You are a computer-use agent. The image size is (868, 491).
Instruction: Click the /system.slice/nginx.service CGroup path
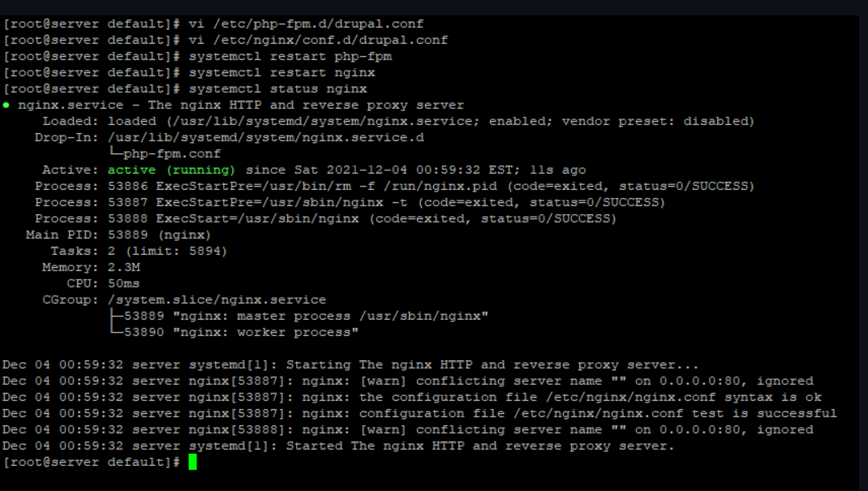[217, 299]
